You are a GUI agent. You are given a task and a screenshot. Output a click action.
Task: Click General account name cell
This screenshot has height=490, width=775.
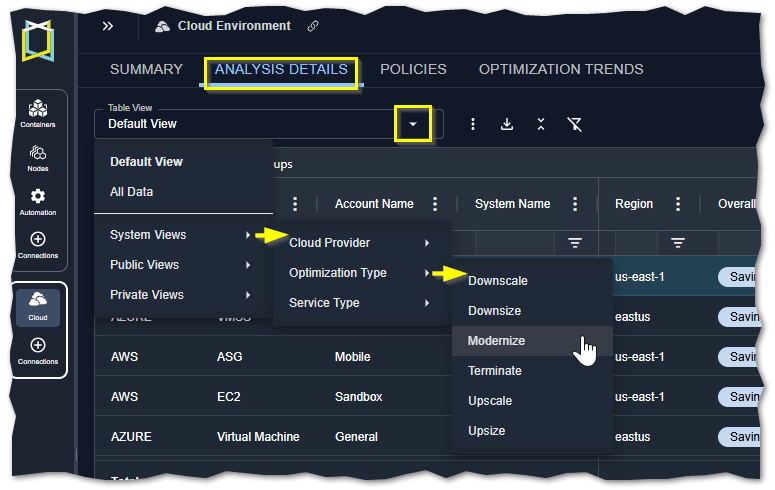point(356,437)
